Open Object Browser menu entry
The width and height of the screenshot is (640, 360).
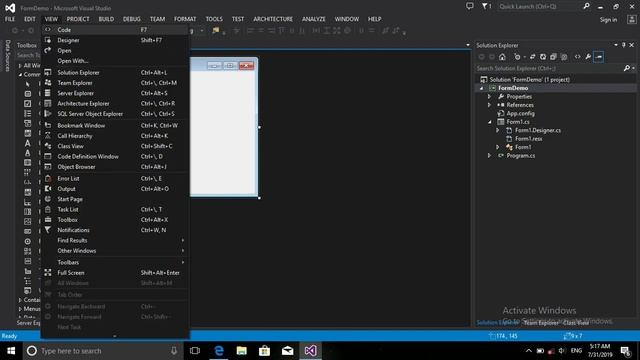[x=114, y=167]
